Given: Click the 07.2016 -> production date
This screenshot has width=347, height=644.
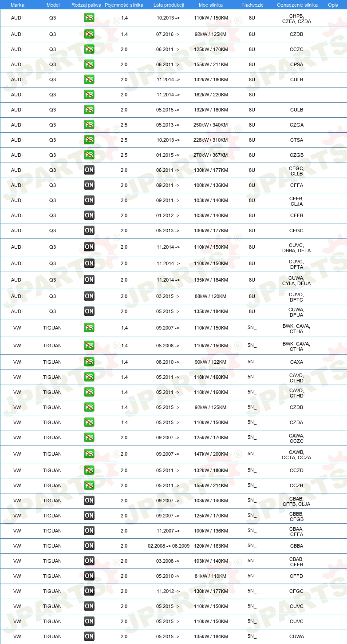Looking at the screenshot, I should click(x=168, y=34).
